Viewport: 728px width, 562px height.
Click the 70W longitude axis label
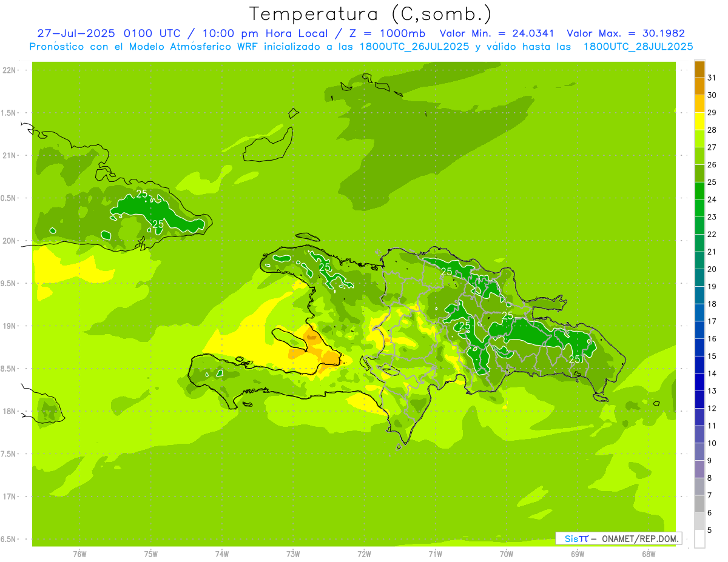[507, 554]
